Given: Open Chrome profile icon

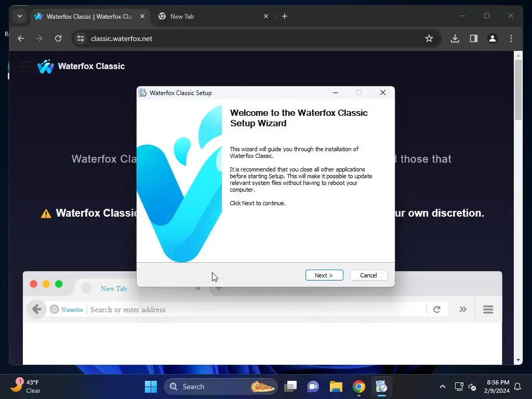Looking at the screenshot, I should tap(493, 38).
